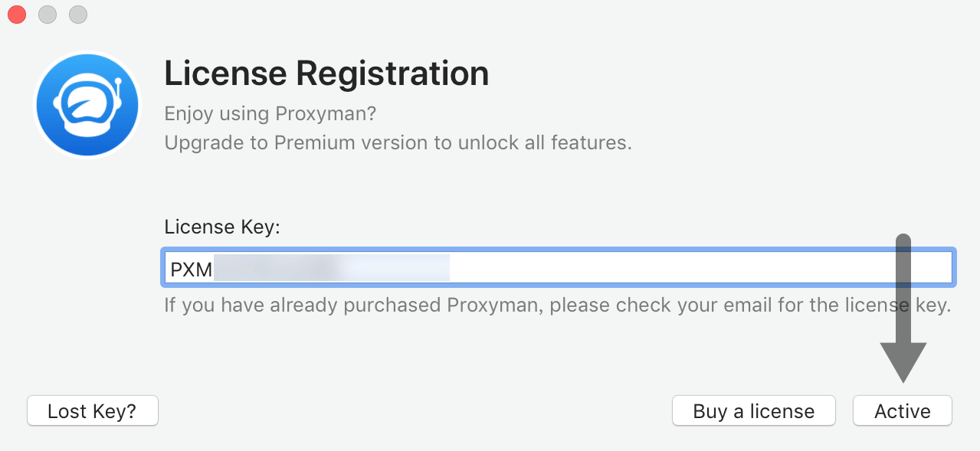Click the Proxyman astronaut logo icon
The image size is (980, 451).
pyautogui.click(x=87, y=104)
